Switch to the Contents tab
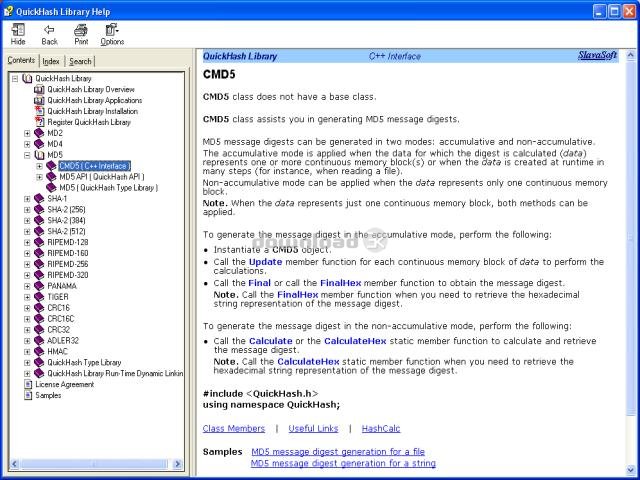Screen dimensions: 640x480 pyautogui.click(x=21, y=60)
